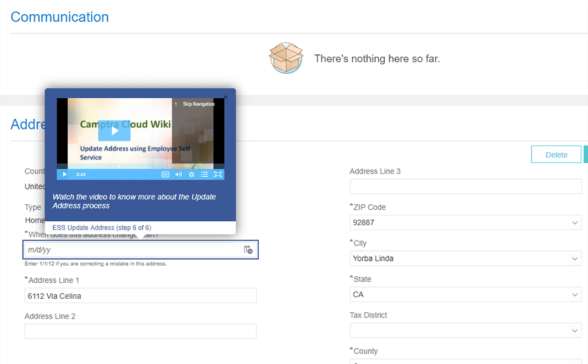Screen dimensions: 588x364
Task: Open the State dropdown showing CA
Action: [575, 295]
